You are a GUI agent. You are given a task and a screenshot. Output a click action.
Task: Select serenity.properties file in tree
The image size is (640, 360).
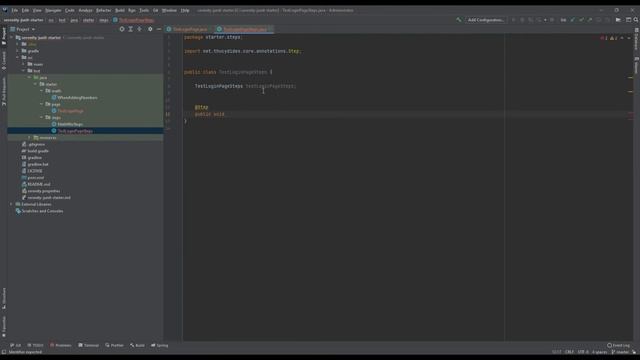[41, 191]
